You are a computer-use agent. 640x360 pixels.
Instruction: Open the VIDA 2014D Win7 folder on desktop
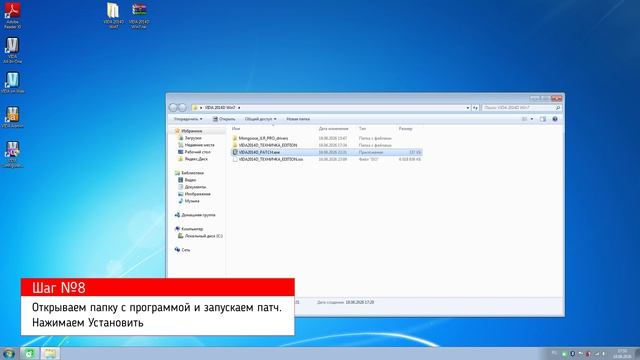tap(113, 16)
